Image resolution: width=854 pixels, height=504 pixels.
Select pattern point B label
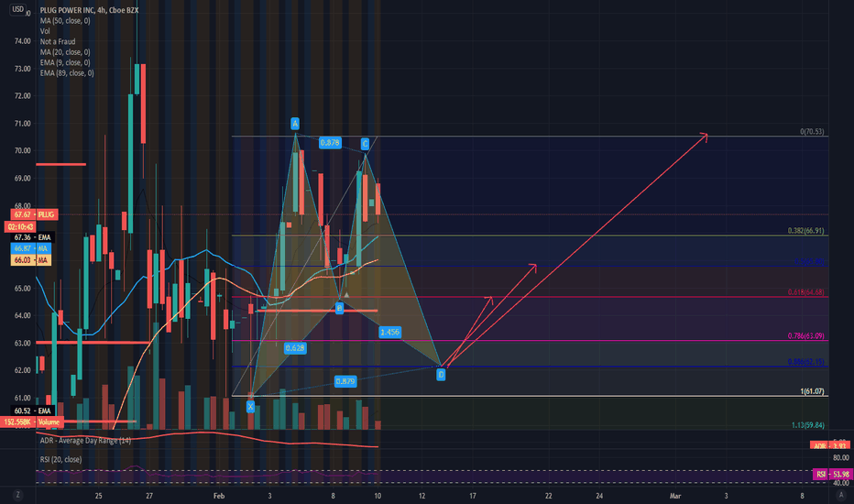point(339,309)
